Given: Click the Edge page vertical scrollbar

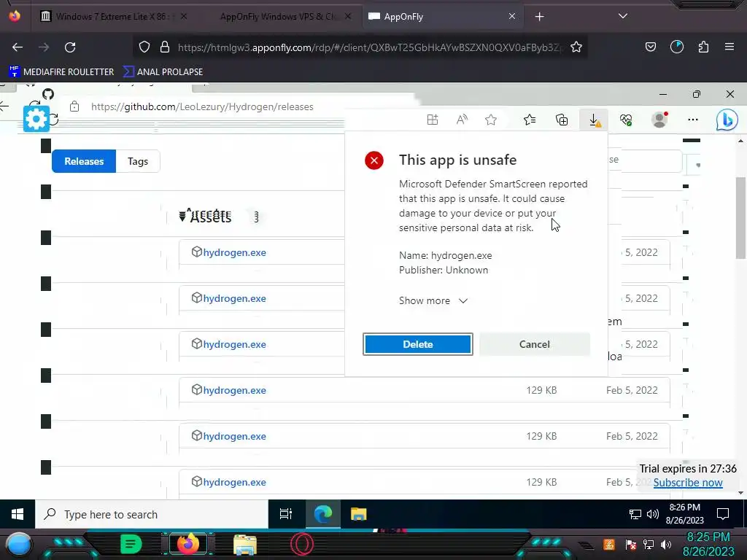Looking at the screenshot, I should tap(740, 218).
